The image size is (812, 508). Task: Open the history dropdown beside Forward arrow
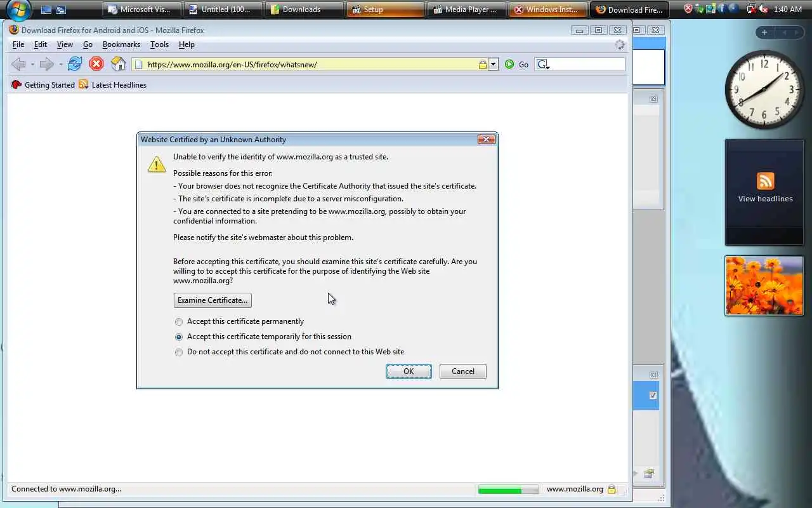tap(61, 64)
